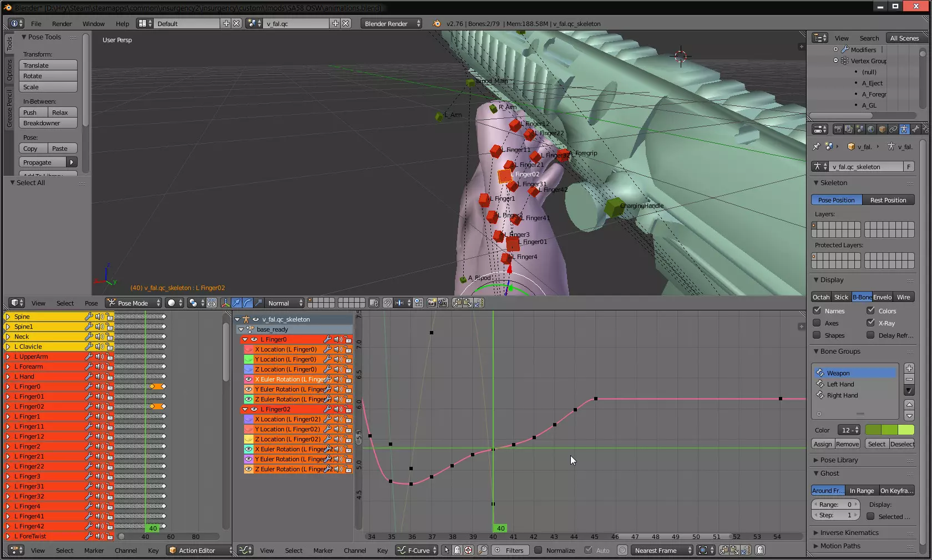The image size is (932, 560).
Task: Click the magnifier icon in graph editor header
Action: 483,550
